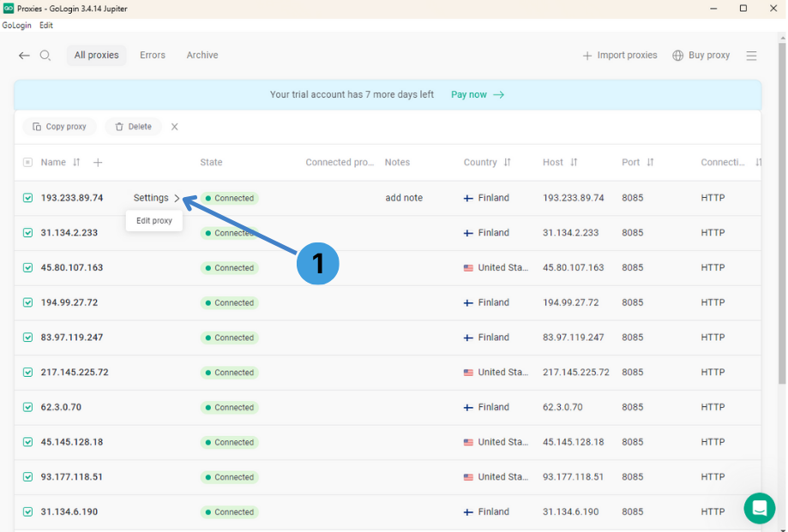Click host cell 31.134.6.190
The image size is (788, 532).
coord(570,512)
